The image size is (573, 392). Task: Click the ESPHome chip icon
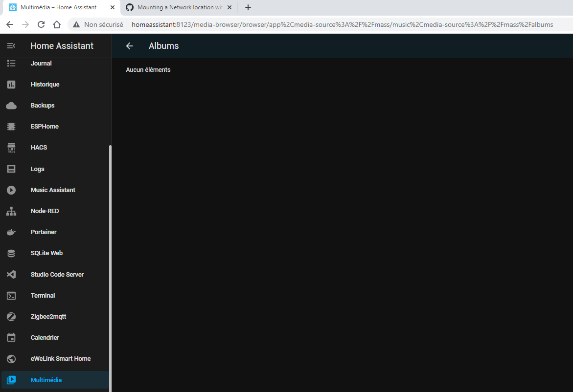11,127
